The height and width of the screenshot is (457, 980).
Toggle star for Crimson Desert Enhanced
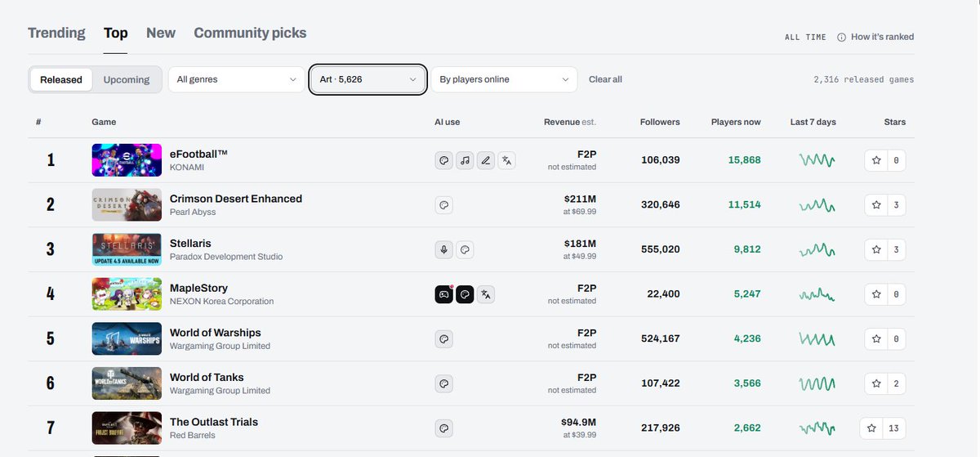(876, 204)
